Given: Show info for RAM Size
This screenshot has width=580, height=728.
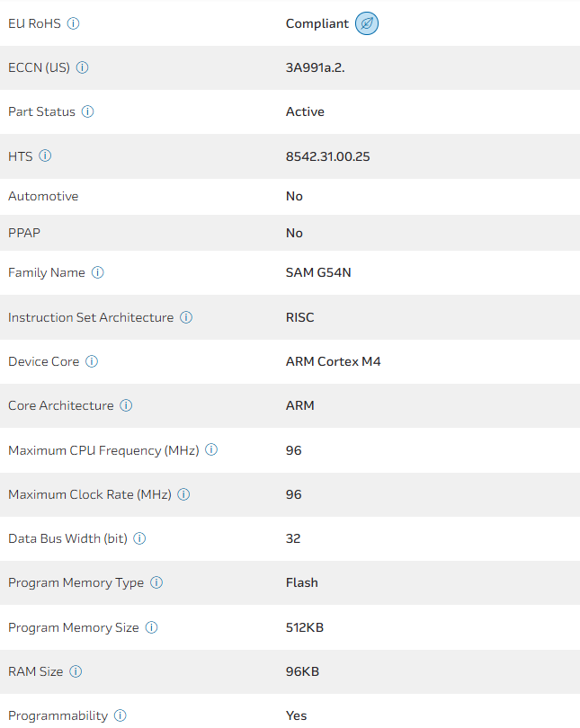Looking at the screenshot, I should point(76,671).
